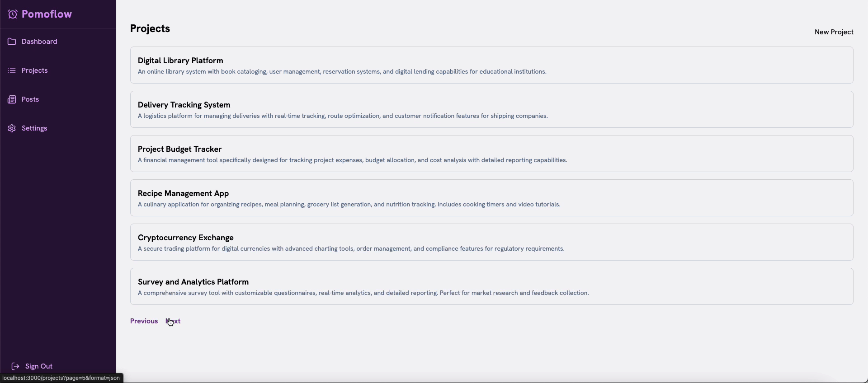The height and width of the screenshot is (383, 868).
Task: Click the Settings gear icon
Action: [12, 128]
